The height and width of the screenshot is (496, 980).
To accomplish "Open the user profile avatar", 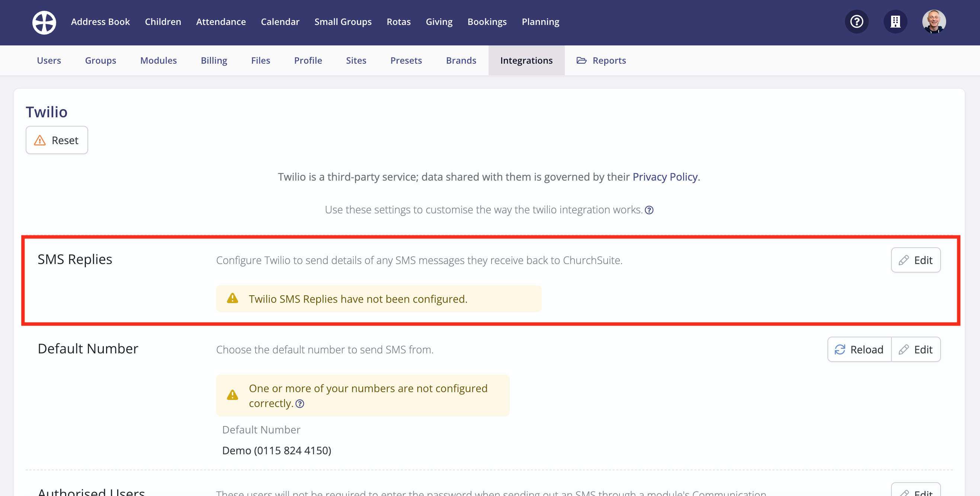I will (x=933, y=22).
